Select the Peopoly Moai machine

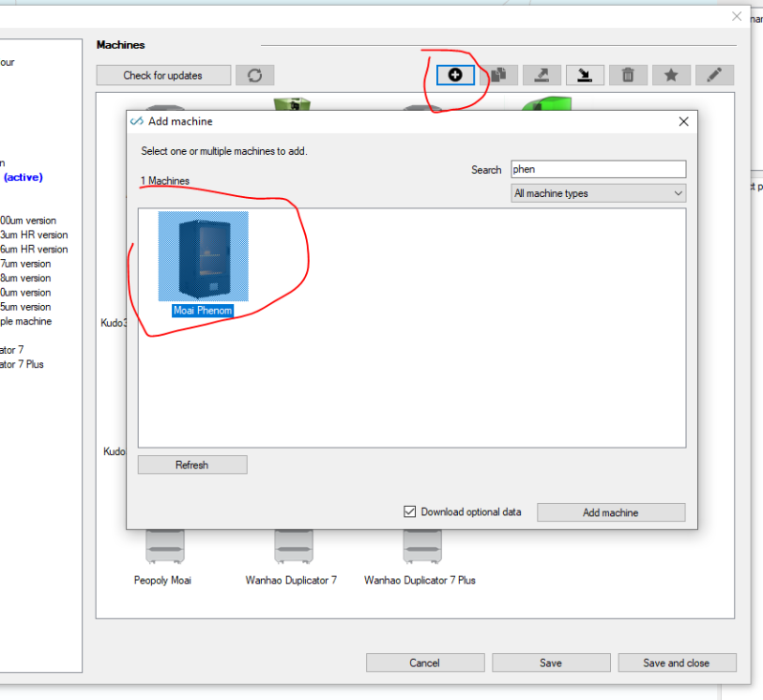click(163, 558)
